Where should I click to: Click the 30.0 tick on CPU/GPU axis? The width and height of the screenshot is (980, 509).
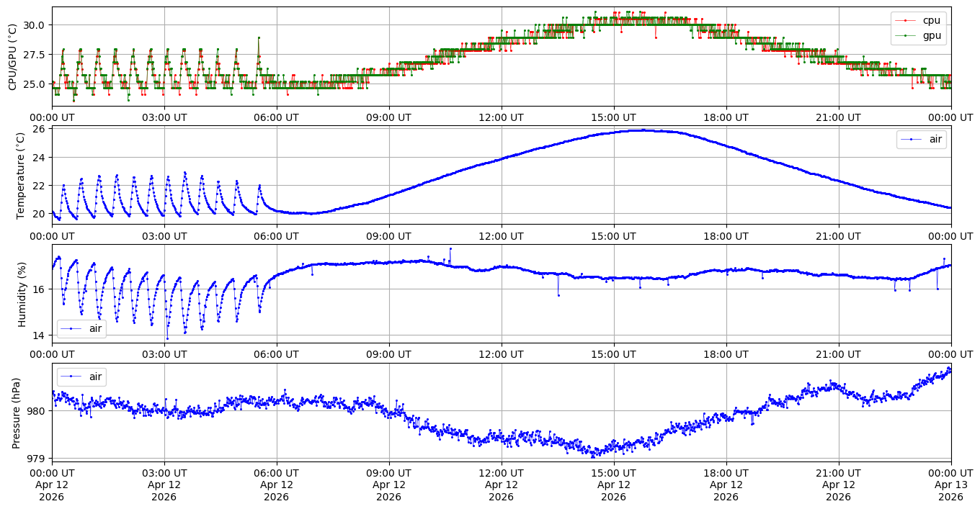pyautogui.click(x=32, y=24)
